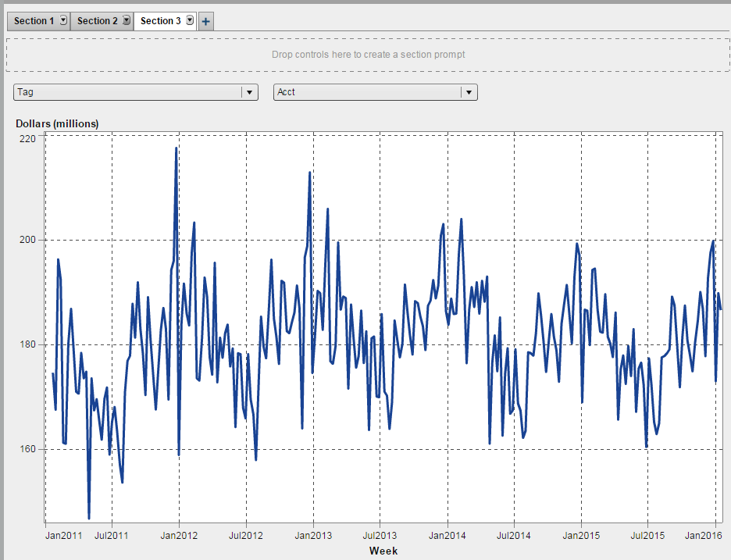731x560 pixels.
Task: Open the Section 3 tab menu arrow
Action: pos(189,21)
